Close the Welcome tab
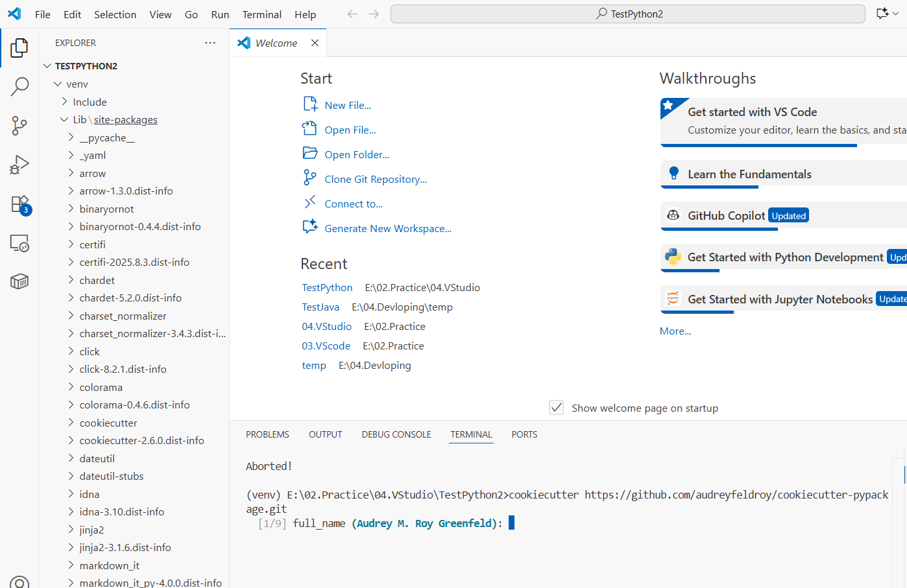The height and width of the screenshot is (588, 907). tap(315, 43)
